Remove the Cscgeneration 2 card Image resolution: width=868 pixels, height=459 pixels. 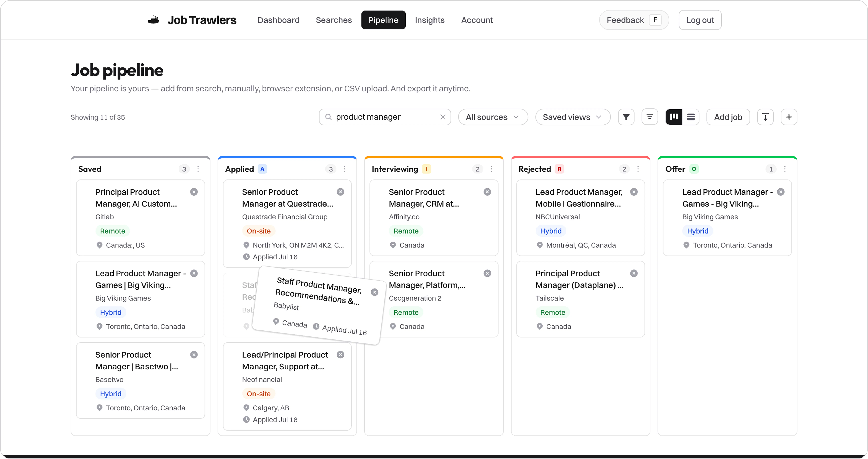(487, 273)
